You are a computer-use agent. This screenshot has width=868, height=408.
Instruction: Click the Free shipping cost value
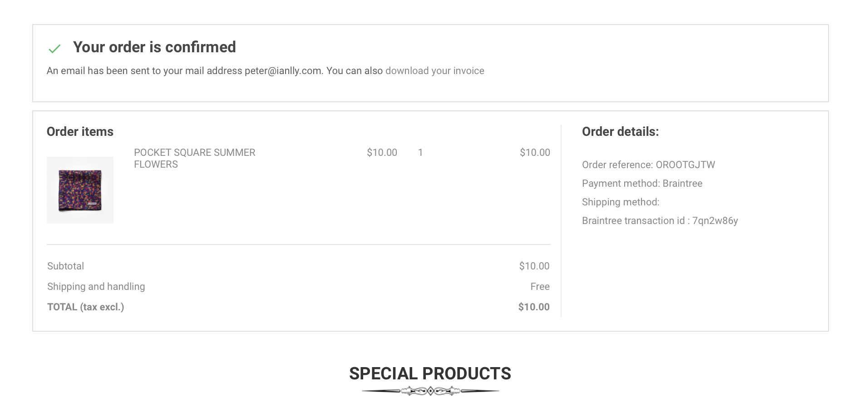(x=540, y=287)
